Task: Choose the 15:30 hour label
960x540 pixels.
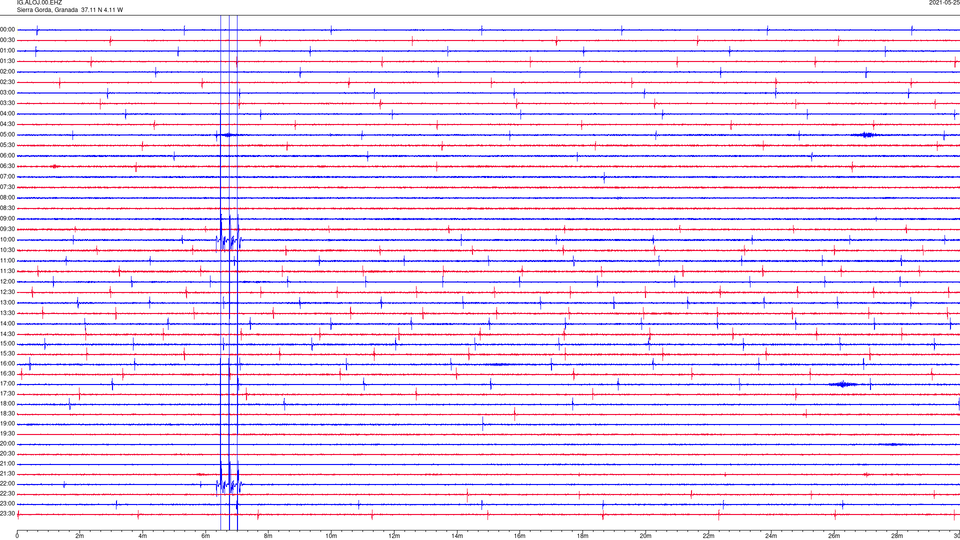Action: click(8, 354)
